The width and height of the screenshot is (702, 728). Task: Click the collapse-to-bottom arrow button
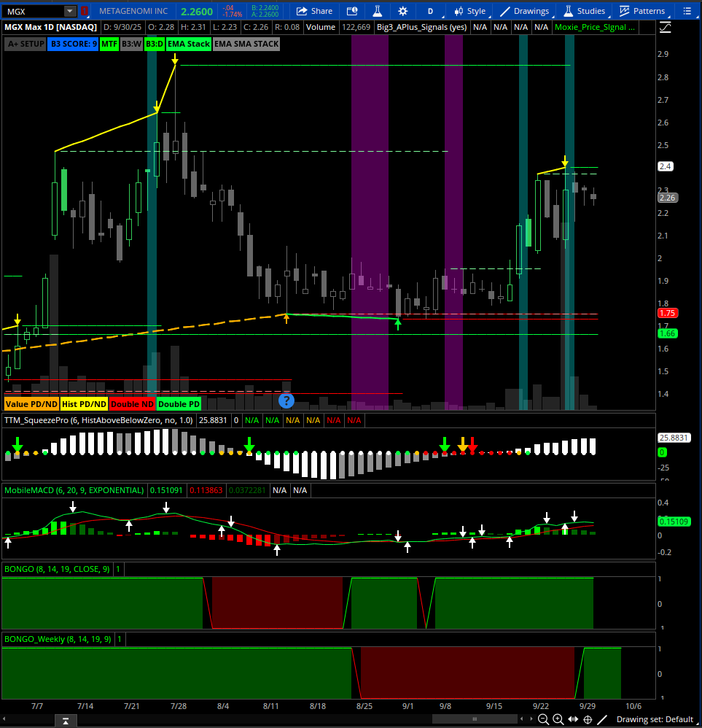click(x=66, y=721)
